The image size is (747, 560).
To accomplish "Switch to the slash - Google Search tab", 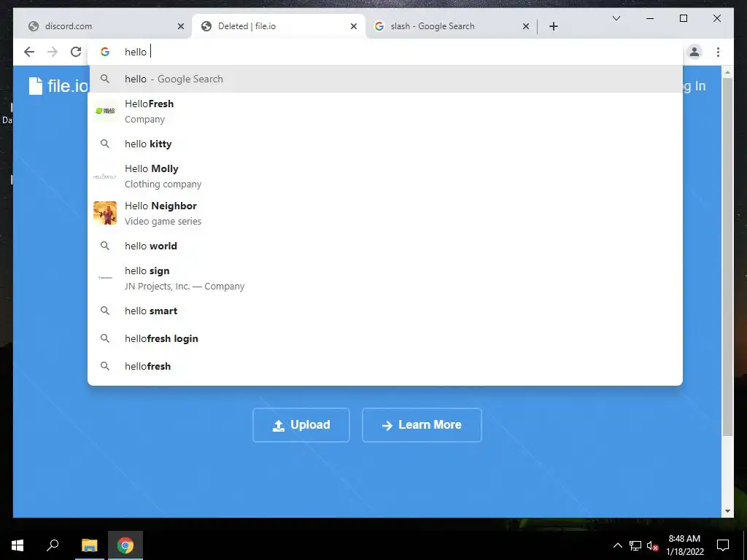I will [x=451, y=26].
